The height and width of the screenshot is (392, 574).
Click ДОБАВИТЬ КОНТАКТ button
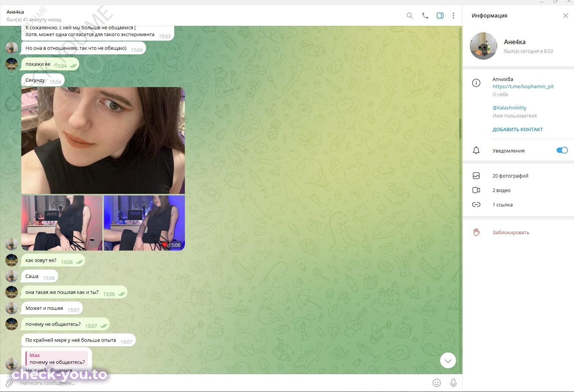click(x=518, y=129)
